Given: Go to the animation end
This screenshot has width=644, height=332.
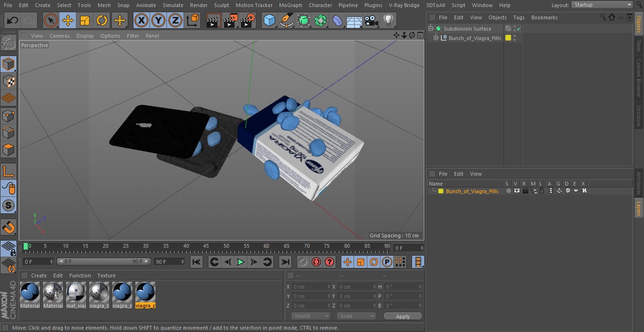Looking at the screenshot, I should click(285, 262).
